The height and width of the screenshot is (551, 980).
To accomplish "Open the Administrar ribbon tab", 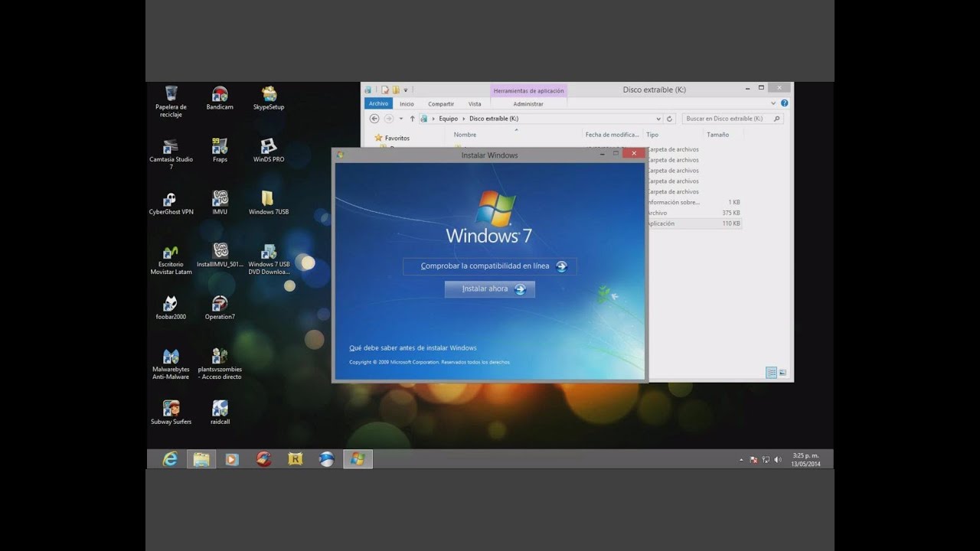I will pos(528,104).
